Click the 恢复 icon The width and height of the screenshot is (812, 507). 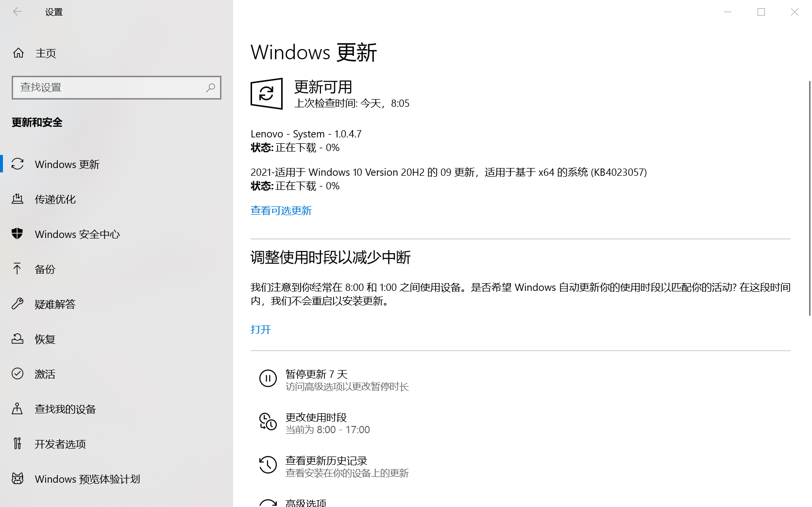pyautogui.click(x=17, y=338)
